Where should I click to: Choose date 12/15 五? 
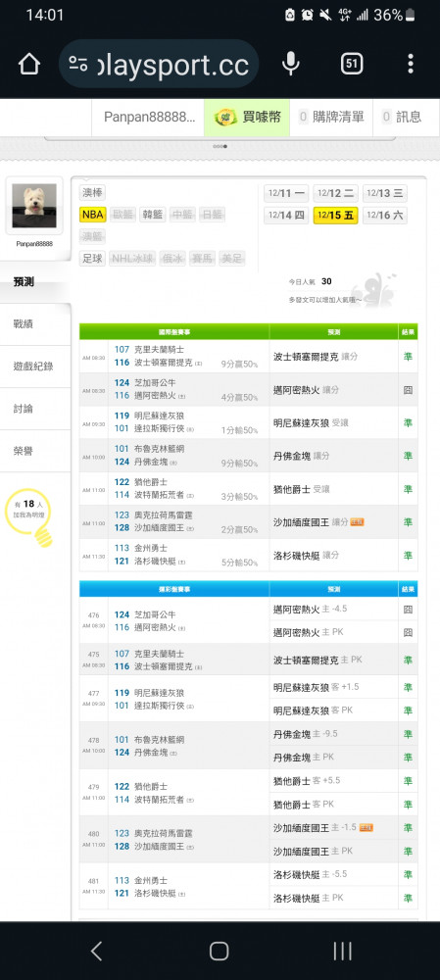[335, 216]
